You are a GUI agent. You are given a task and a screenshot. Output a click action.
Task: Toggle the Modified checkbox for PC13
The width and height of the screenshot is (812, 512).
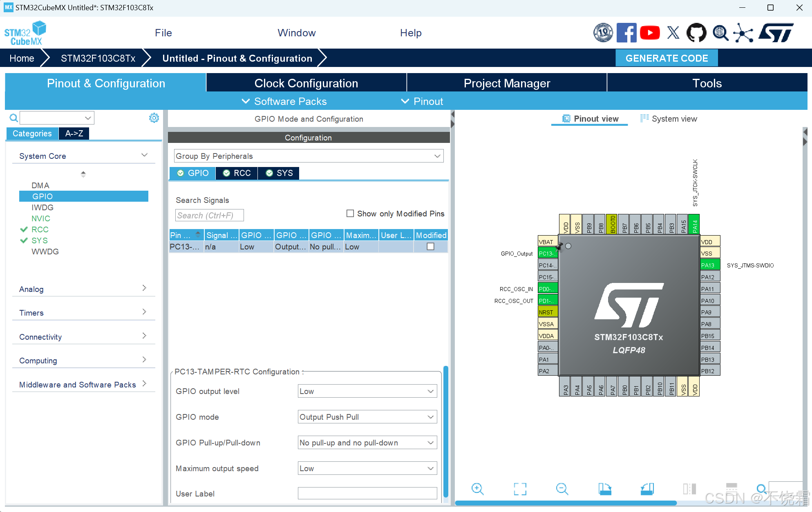431,246
